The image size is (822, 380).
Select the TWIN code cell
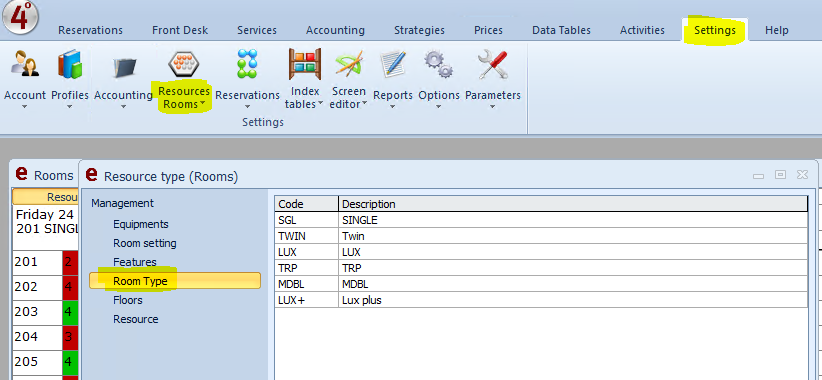(306, 236)
